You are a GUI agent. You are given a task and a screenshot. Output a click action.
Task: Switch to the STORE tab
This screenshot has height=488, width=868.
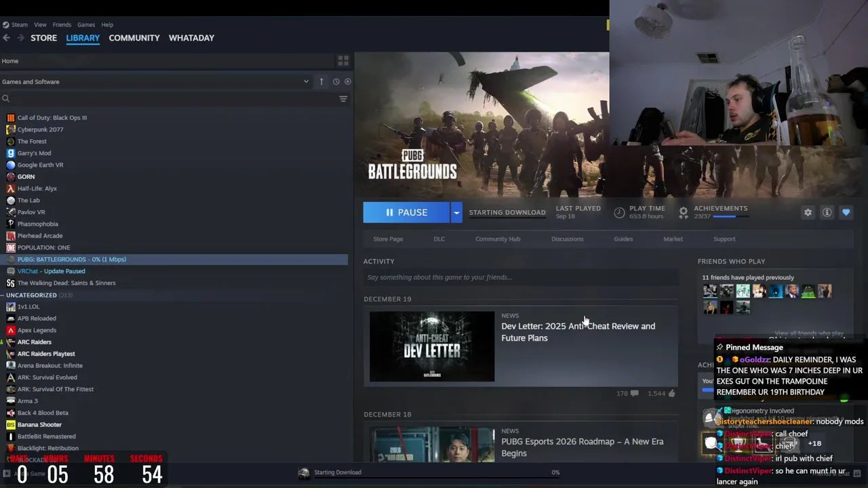tap(43, 38)
